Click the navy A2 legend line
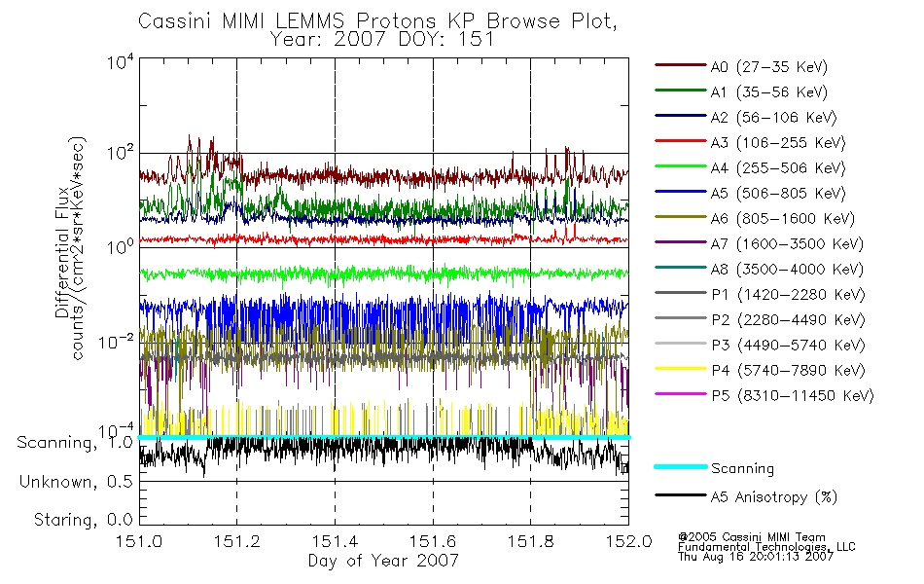The height and width of the screenshot is (584, 924). 680,116
